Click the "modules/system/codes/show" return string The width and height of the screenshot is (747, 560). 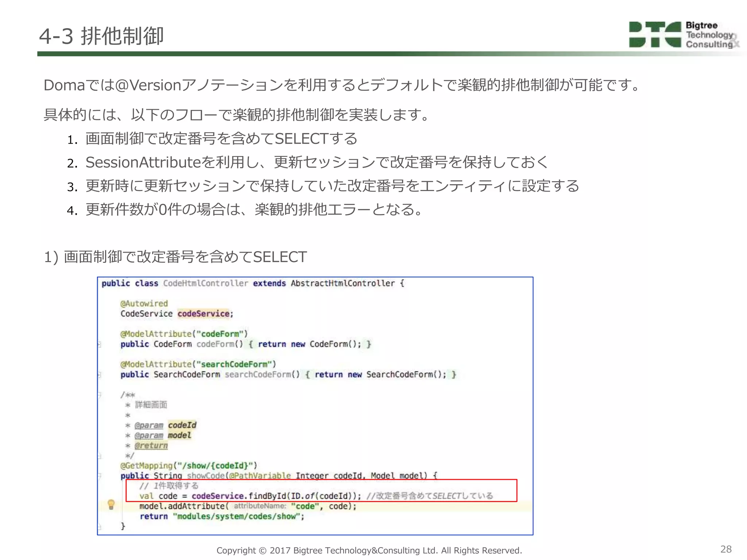237,516
